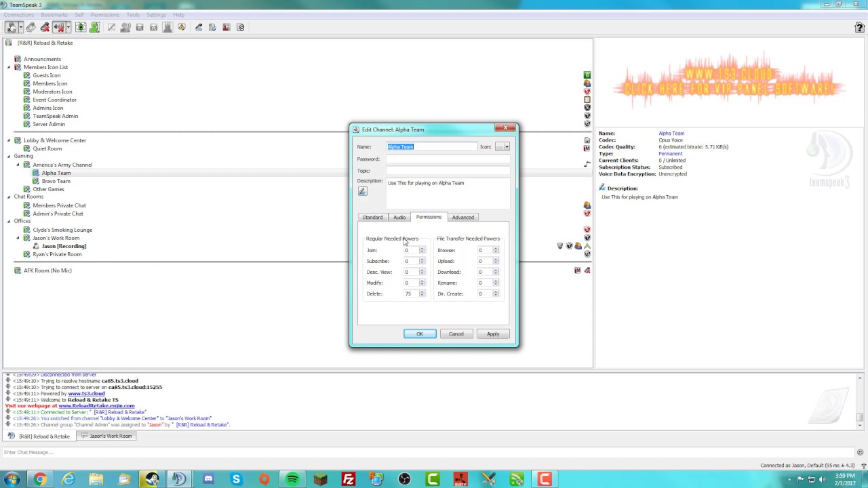Open FileZilla from the taskbar

click(349, 480)
